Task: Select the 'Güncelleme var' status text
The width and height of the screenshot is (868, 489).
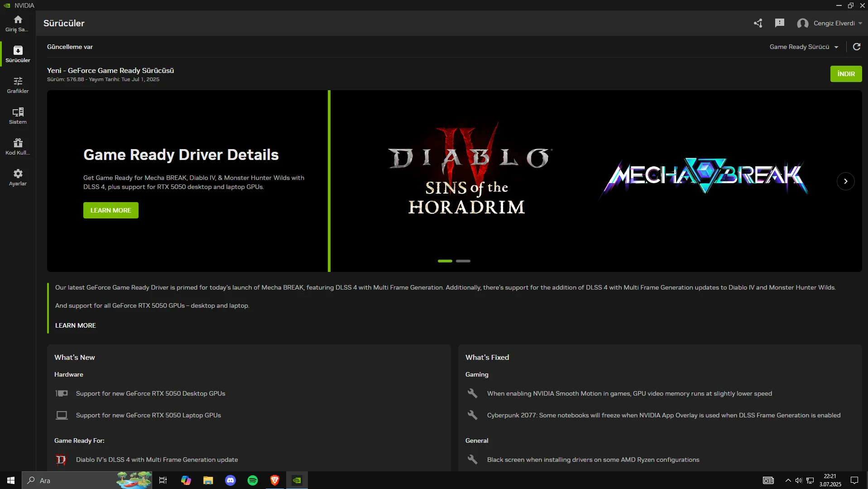Action: (70, 47)
